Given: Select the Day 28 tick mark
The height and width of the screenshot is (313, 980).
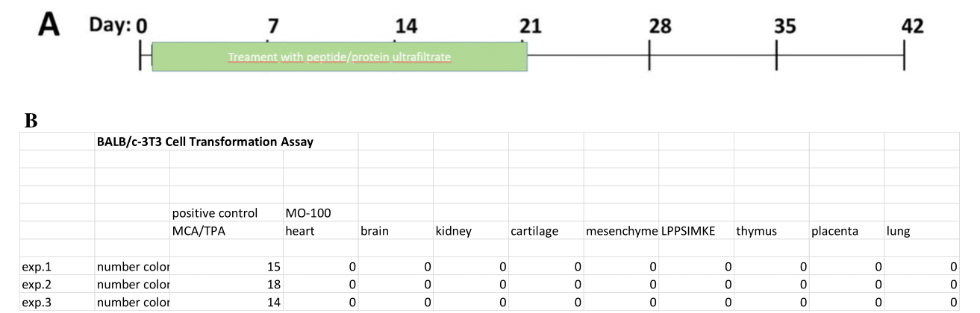Looking at the screenshot, I should click(x=649, y=56).
